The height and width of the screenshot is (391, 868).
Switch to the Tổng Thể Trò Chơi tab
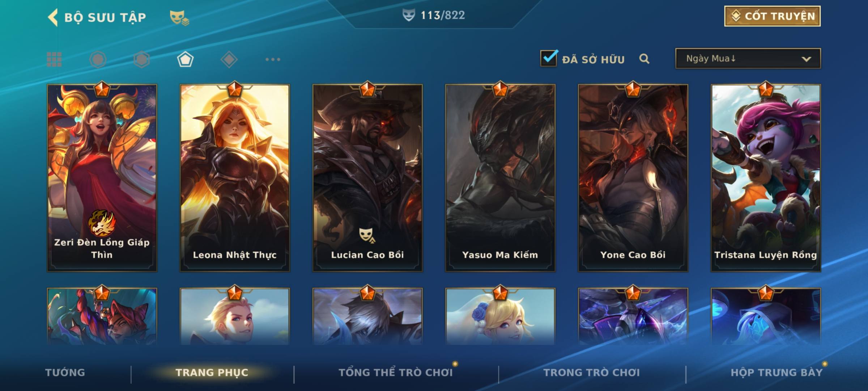(396, 373)
